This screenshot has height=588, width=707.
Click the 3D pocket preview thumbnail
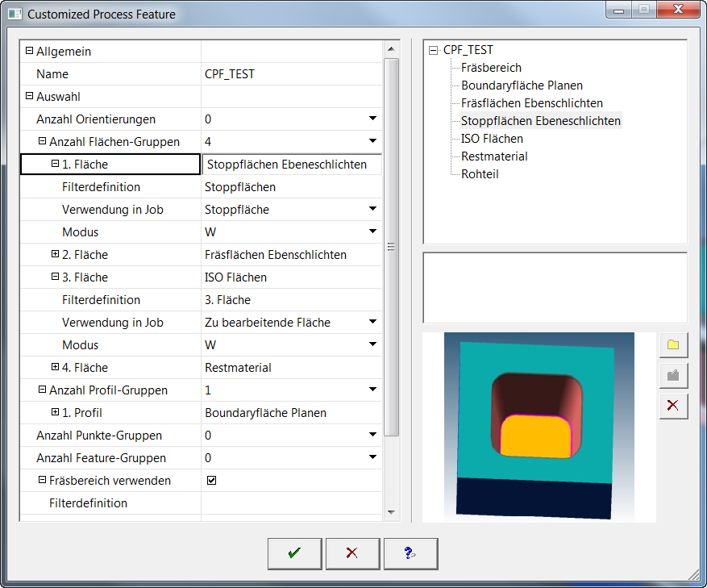(539, 427)
